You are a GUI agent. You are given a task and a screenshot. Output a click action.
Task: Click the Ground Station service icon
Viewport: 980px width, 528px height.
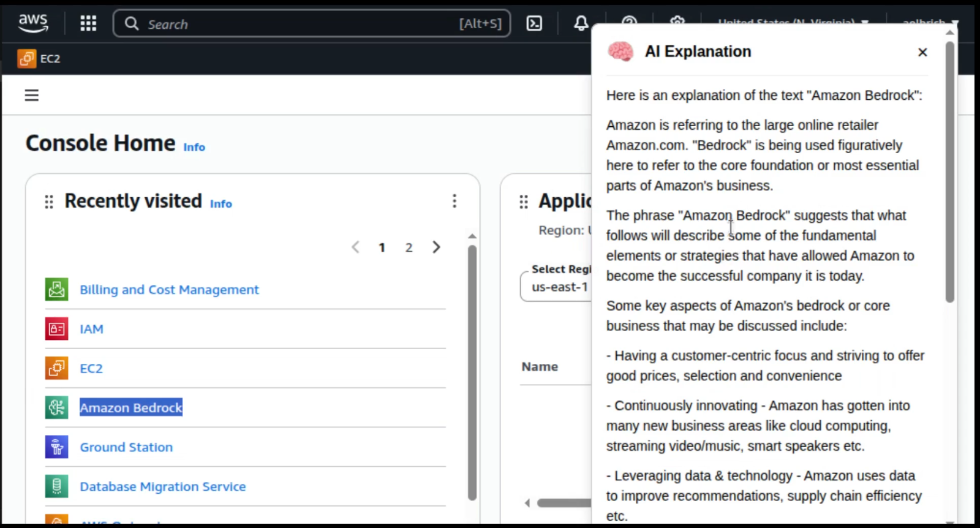click(x=56, y=447)
